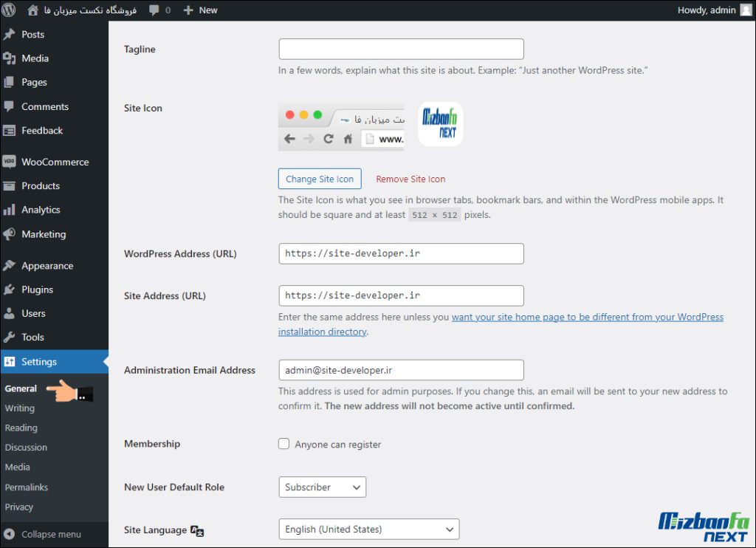
Task: Open the Analytics bar chart icon
Action: point(10,210)
